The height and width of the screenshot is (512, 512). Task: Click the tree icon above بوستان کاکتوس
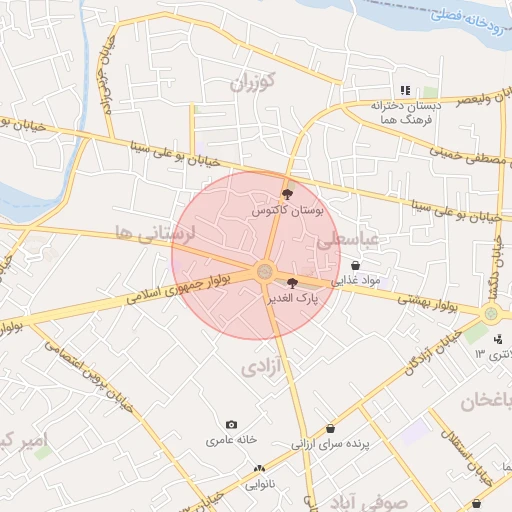point(287,194)
